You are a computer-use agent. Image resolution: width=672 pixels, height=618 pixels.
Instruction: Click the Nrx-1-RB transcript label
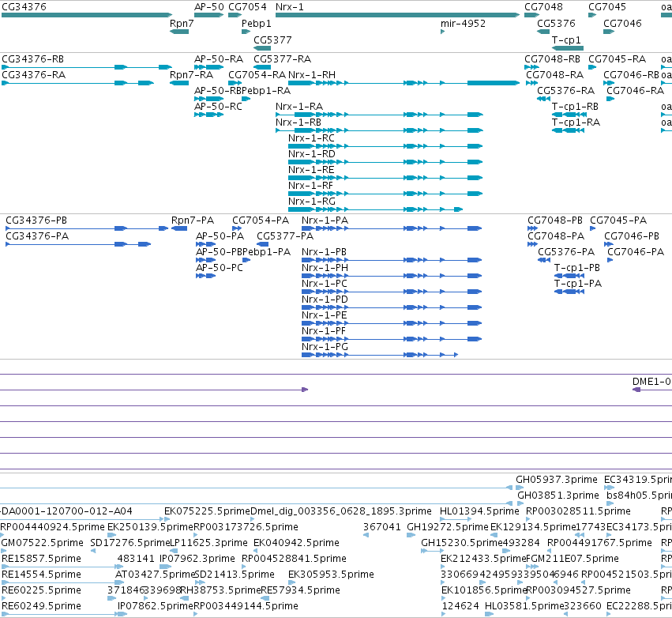(x=298, y=122)
